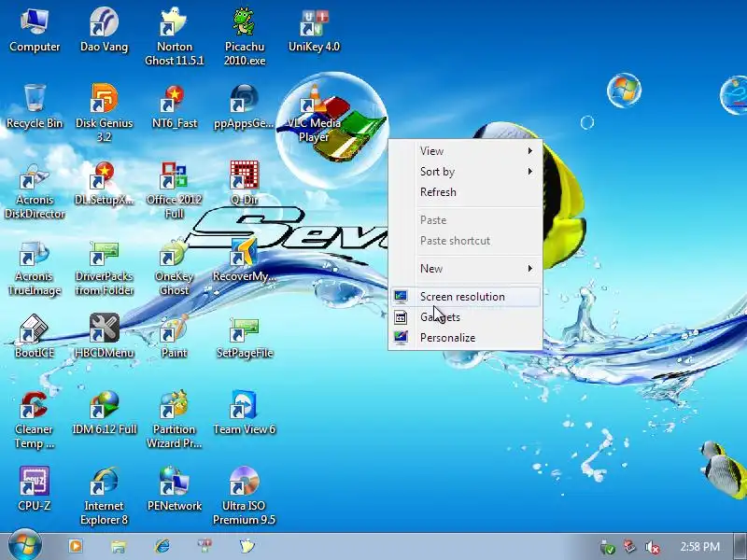Click the Show desktop strip beside the clock
This screenshot has height=560, width=747.
click(740, 546)
